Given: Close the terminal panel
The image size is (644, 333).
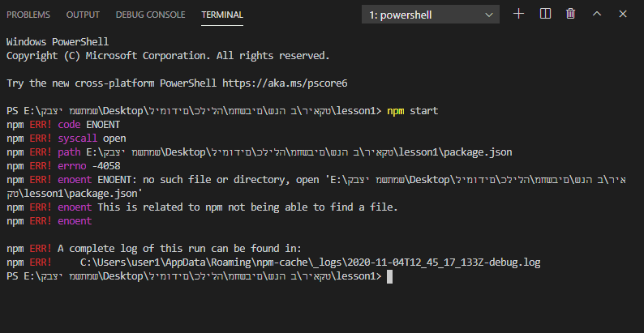Looking at the screenshot, I should (x=623, y=14).
